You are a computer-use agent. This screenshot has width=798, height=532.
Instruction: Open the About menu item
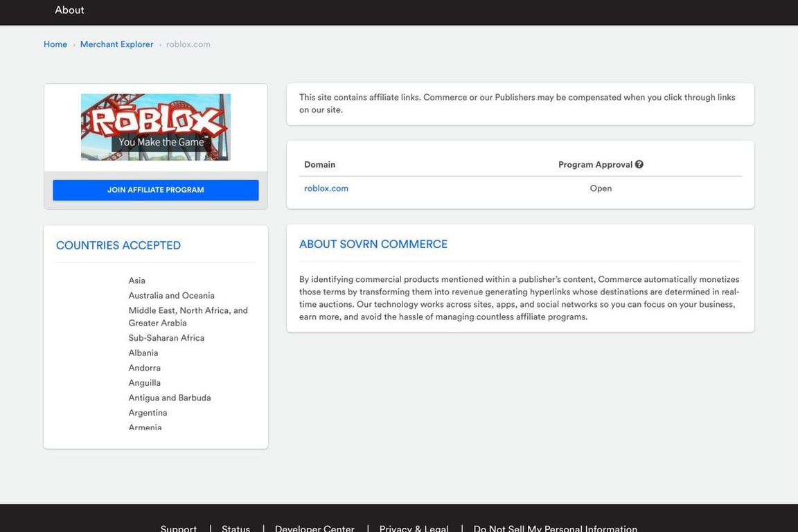click(x=69, y=10)
